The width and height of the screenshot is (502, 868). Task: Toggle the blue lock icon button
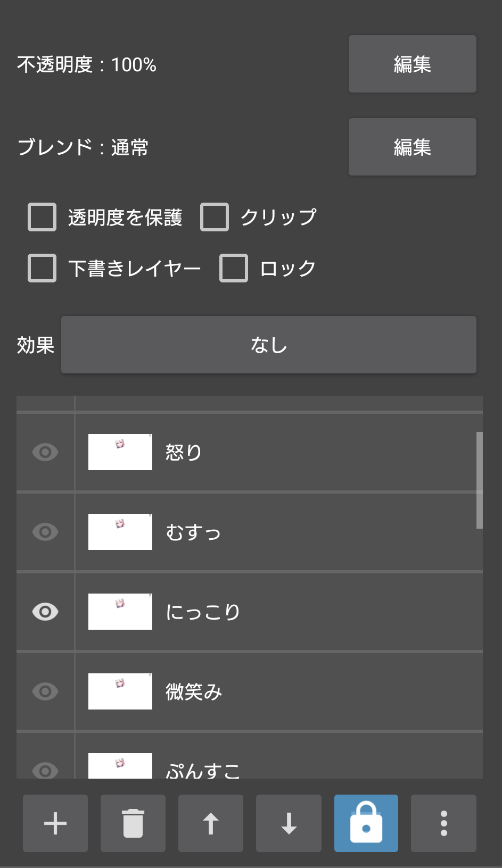(x=366, y=823)
